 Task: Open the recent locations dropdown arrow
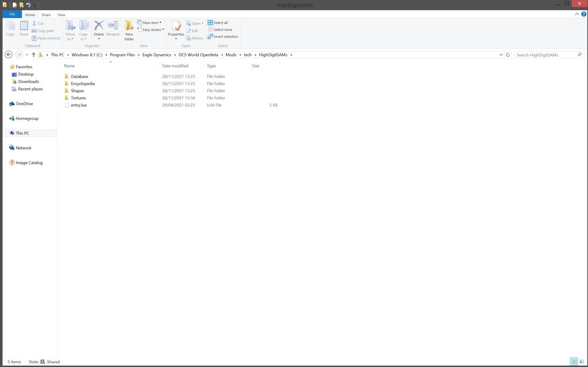pyautogui.click(x=26, y=55)
